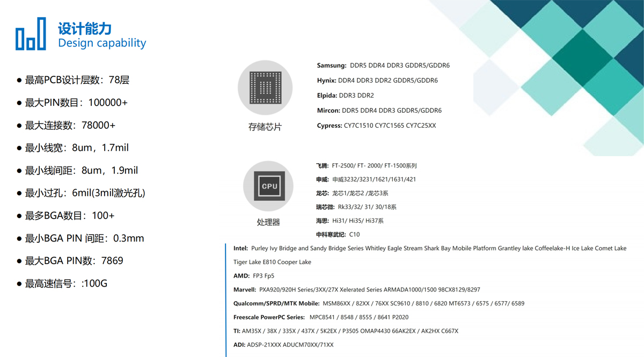
Task: Click the 最小过孔：6mil(3mil激光孔) line
Action: 80,193
